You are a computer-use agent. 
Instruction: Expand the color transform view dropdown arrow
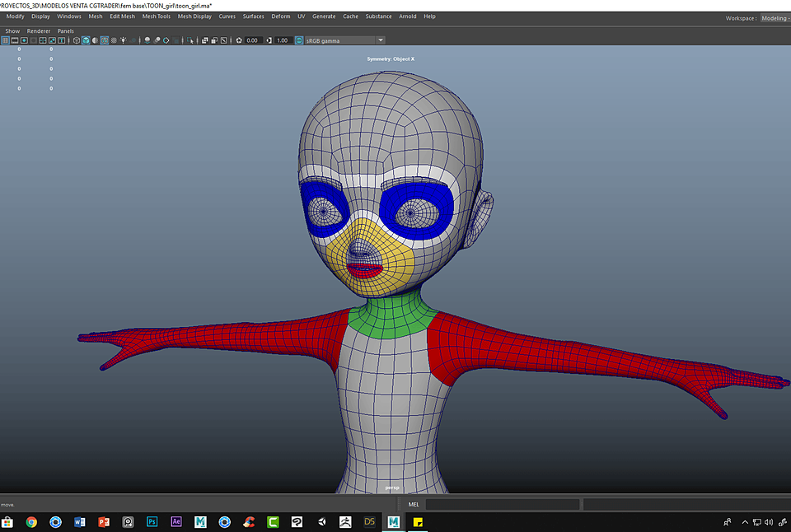pyautogui.click(x=380, y=40)
